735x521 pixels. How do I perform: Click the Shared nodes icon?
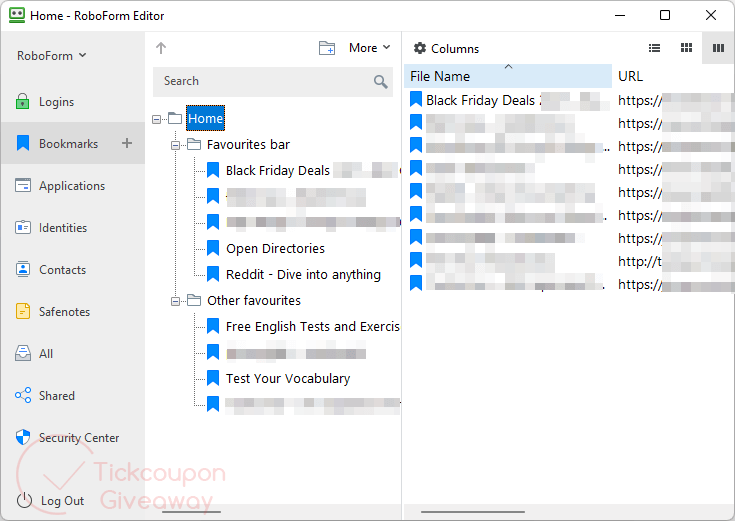[x=23, y=395]
